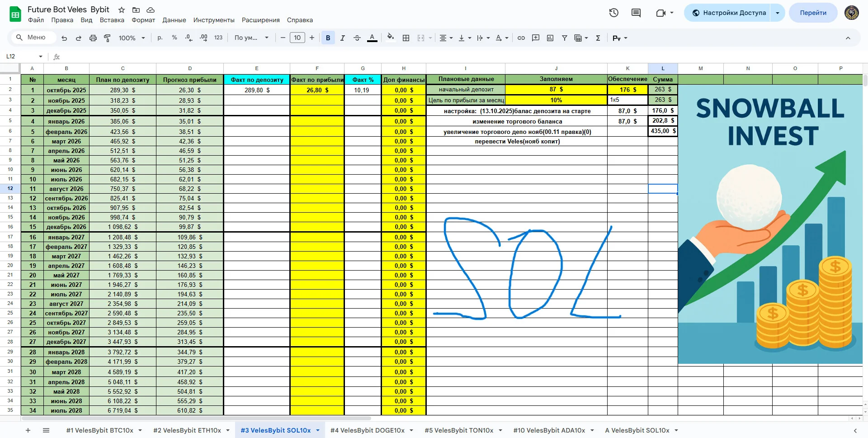Activate the paint format roller
Screen dimensions: 868x438
coord(108,38)
